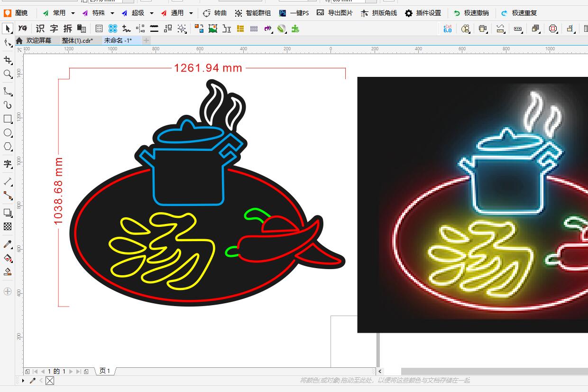Image resolution: width=588 pixels, height=392 pixels.
Task: Click 极速撤销 undo button
Action: pyautogui.click(x=471, y=13)
